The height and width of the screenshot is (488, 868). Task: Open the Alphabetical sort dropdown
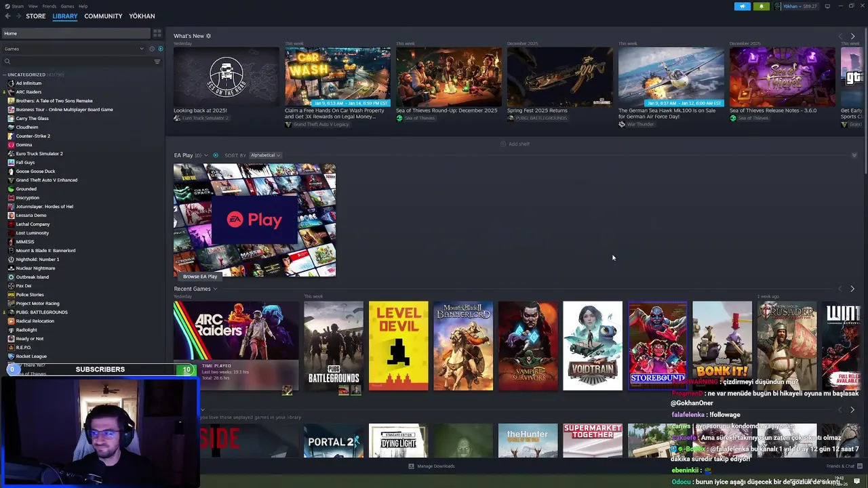[x=265, y=155]
